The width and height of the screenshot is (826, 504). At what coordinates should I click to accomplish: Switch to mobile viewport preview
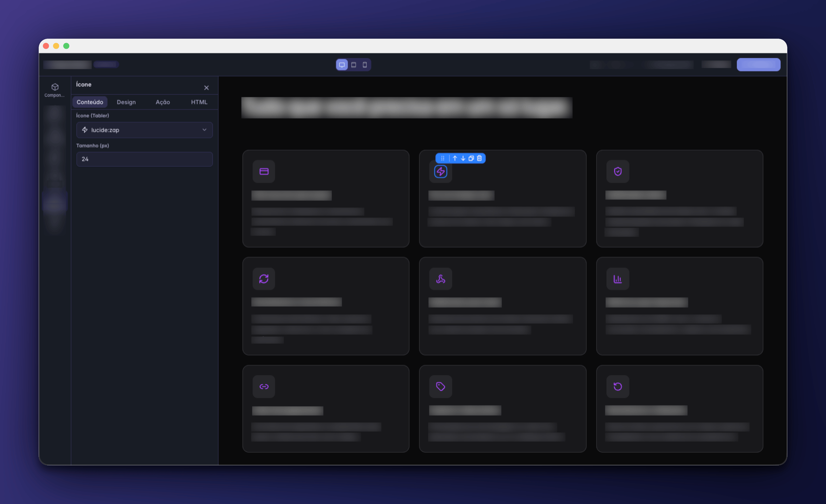point(365,65)
